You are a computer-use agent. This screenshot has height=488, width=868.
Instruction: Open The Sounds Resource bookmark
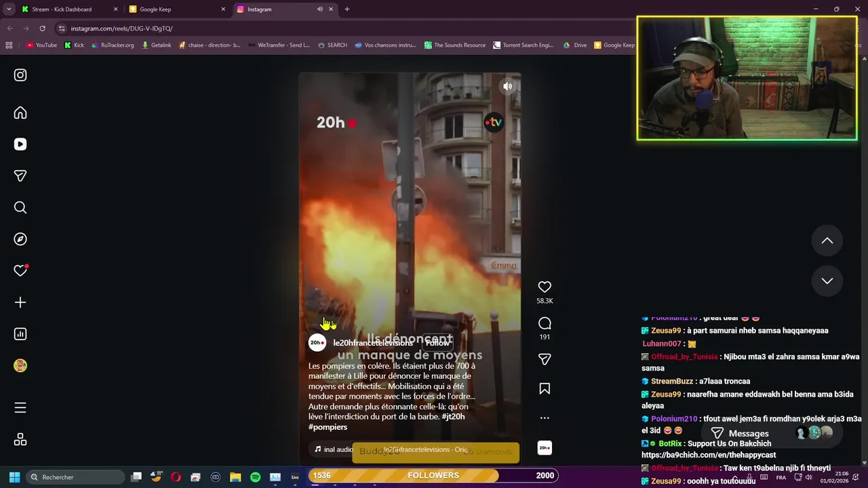455,45
